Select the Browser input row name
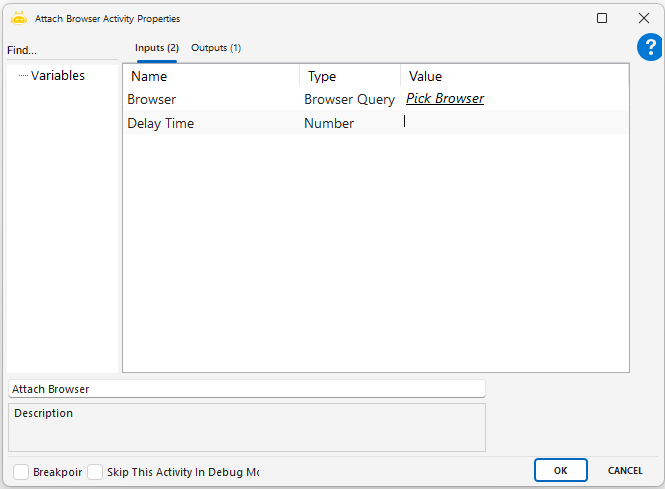 [x=152, y=100]
